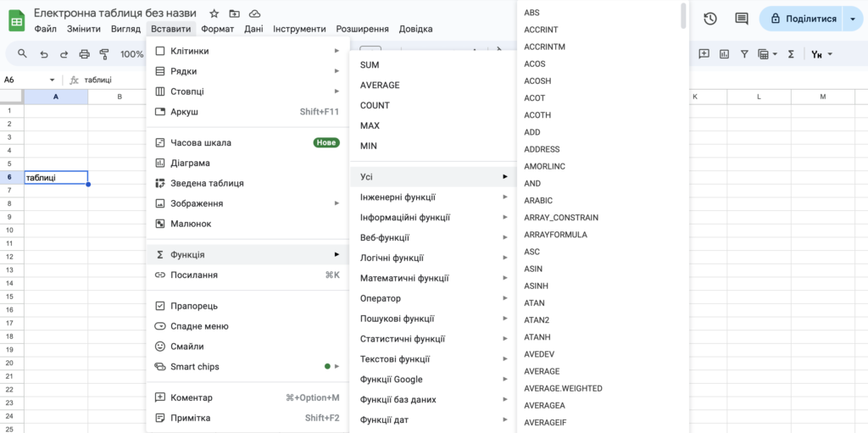This screenshot has width=868, height=433.
Task: Click the paint format roller icon
Action: pyautogui.click(x=104, y=53)
